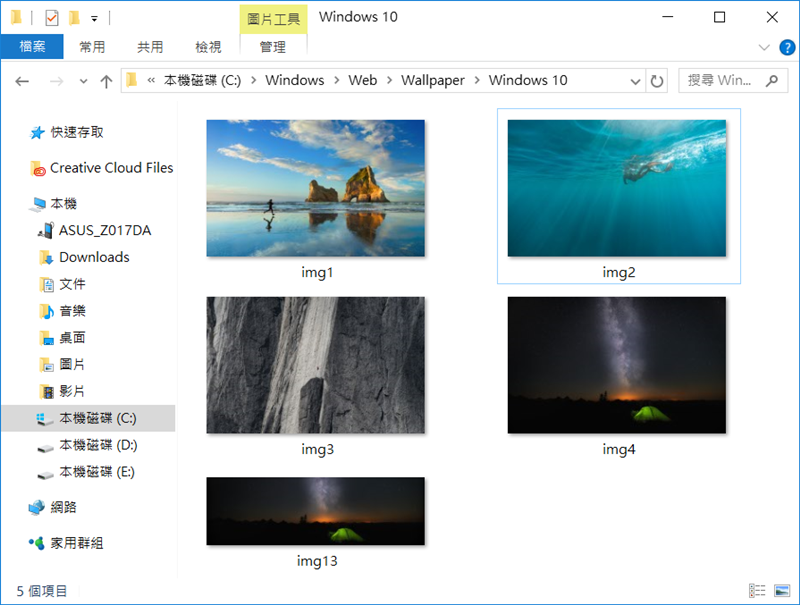Click the Up arrow to parent folder

pos(106,81)
